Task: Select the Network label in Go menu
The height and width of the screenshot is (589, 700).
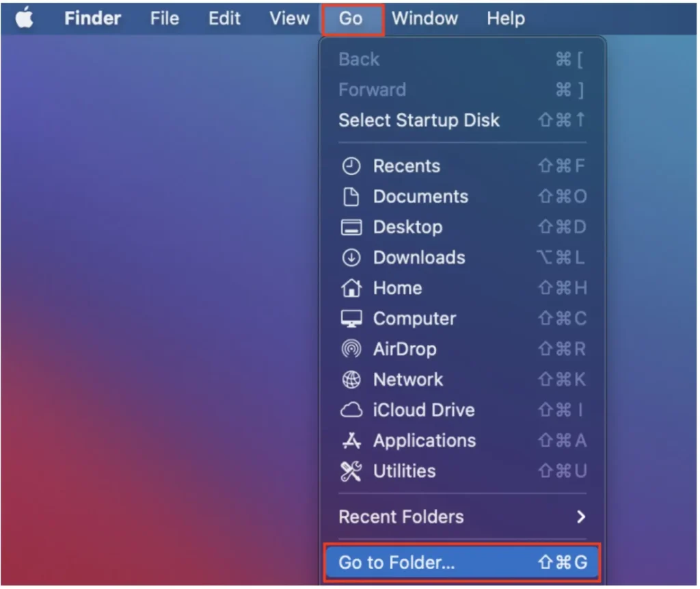Action: (408, 380)
